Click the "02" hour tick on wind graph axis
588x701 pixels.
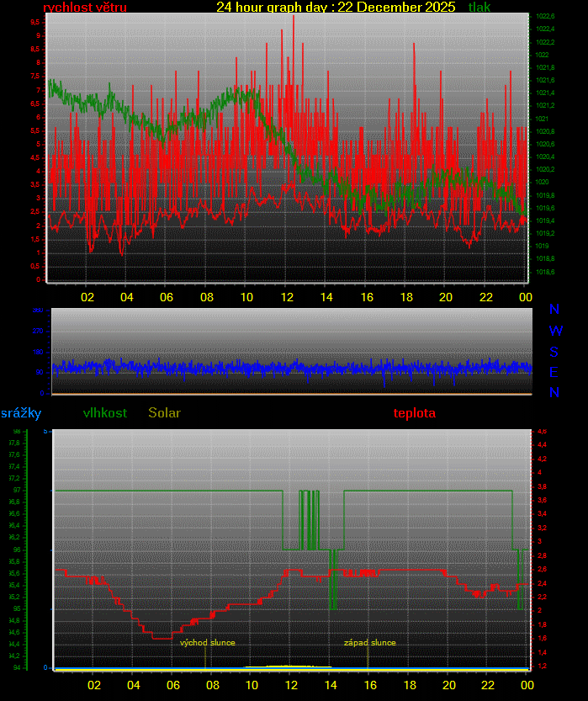87,297
